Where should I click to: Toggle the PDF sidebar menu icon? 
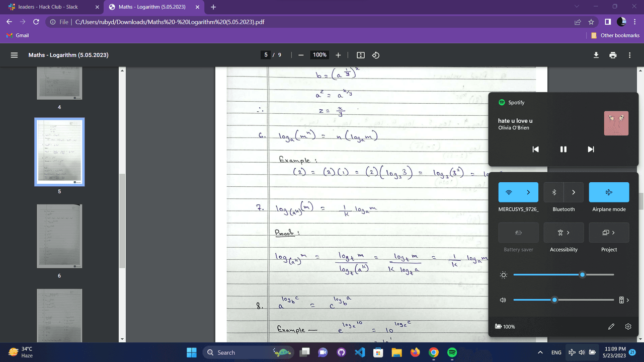coord(15,55)
